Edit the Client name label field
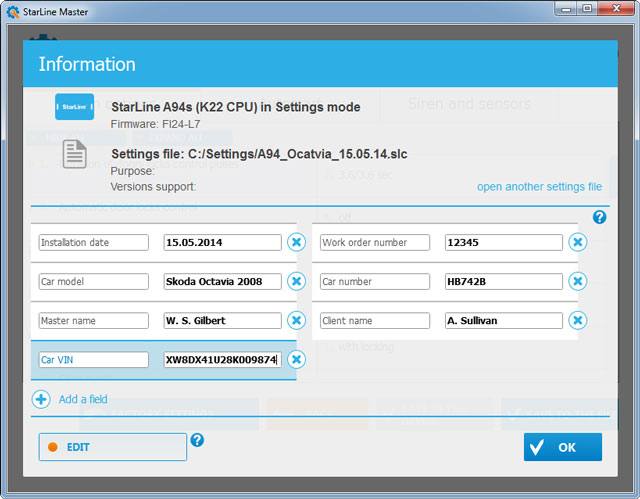The width and height of the screenshot is (640, 499). tap(375, 321)
